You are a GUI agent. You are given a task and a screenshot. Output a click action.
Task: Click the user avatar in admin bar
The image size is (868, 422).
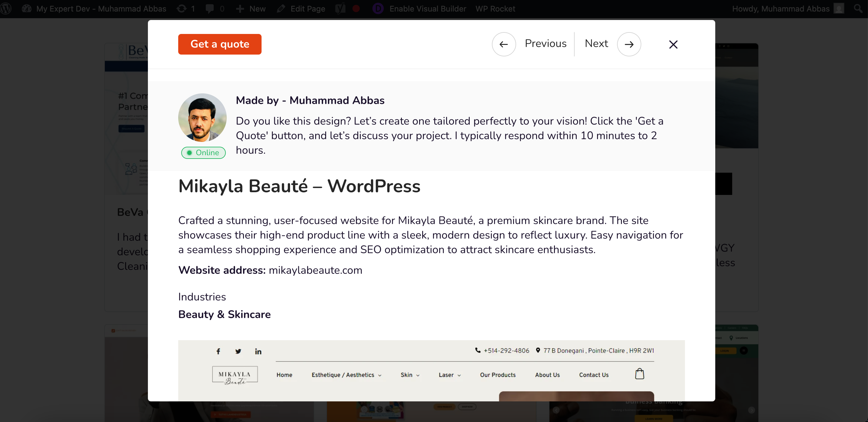pos(839,9)
